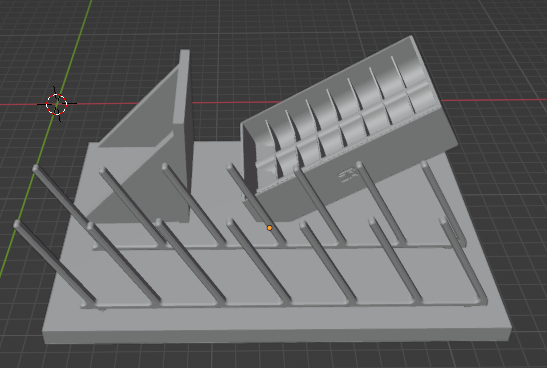Select the angled tray with divider slots
The width and height of the screenshot is (547, 368).
pos(349,129)
